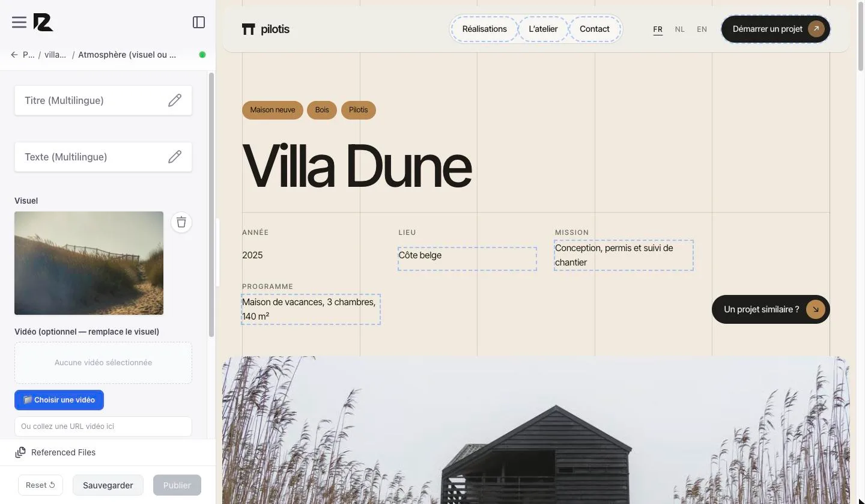The width and height of the screenshot is (865, 504).
Task: Select the Conception, permis et suivi text
Action: tap(624, 255)
